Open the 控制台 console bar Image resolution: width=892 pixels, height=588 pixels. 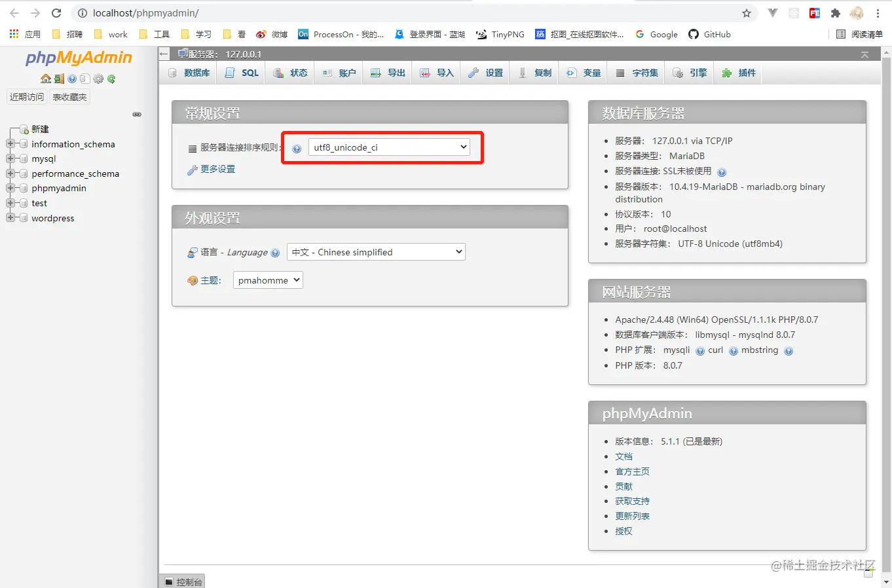[x=183, y=581]
